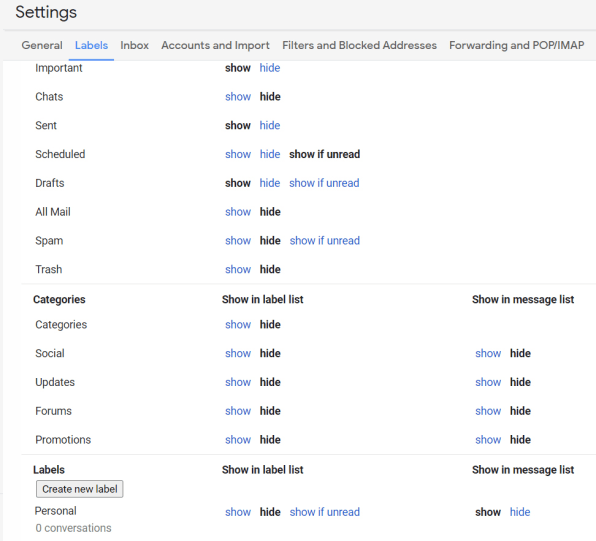Open Accounts and Import tab
The height and width of the screenshot is (541, 596).
coord(216,45)
